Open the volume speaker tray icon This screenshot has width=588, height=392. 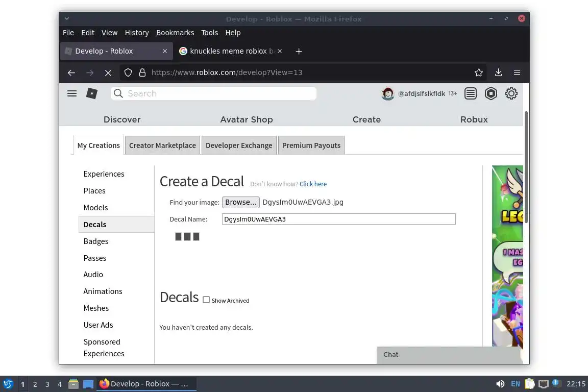click(x=500, y=384)
